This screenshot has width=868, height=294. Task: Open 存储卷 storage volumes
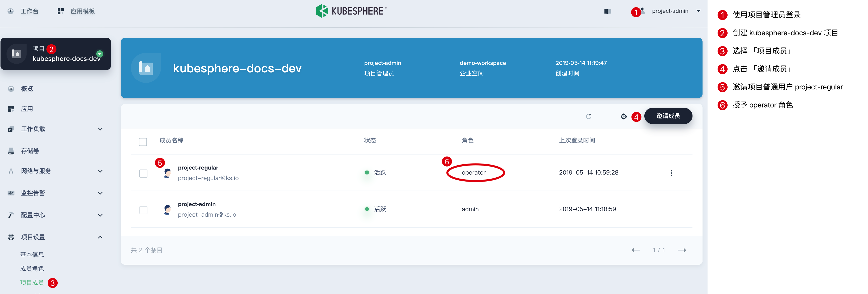30,151
